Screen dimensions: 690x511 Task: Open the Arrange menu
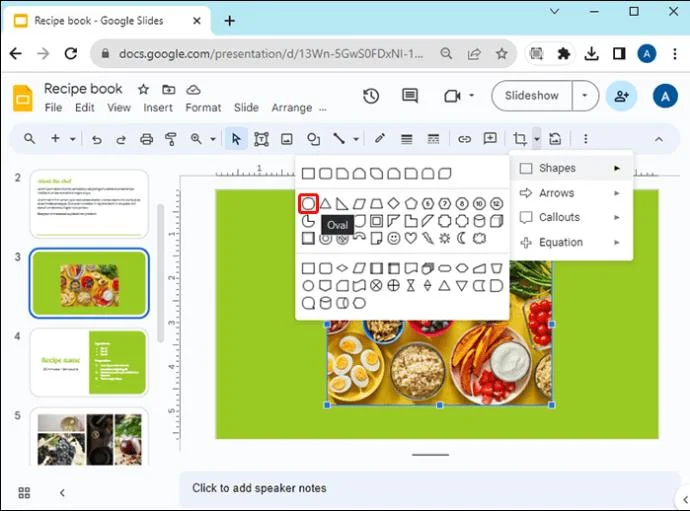[291, 108]
